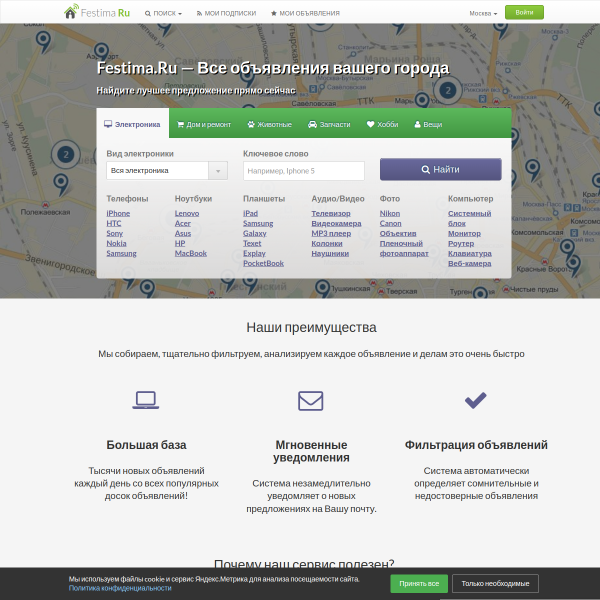Open the Поиск dropdown menu
The height and width of the screenshot is (600, 600).
[163, 13]
